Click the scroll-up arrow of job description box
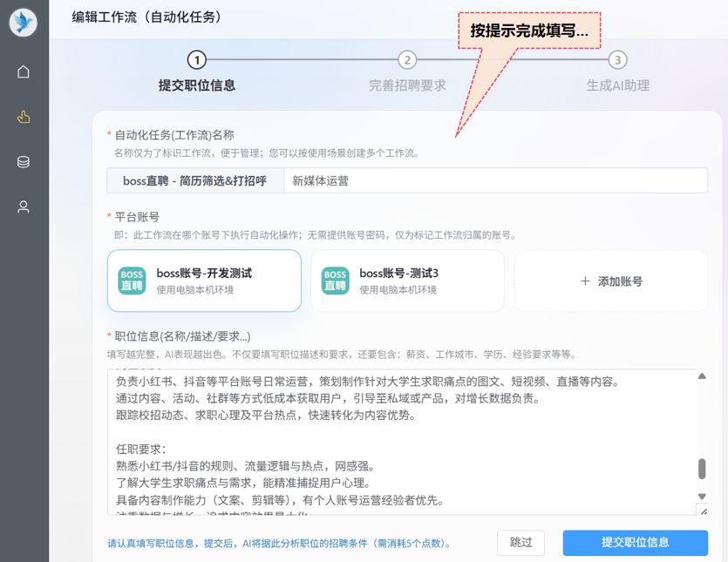728x562 pixels. coord(702,376)
